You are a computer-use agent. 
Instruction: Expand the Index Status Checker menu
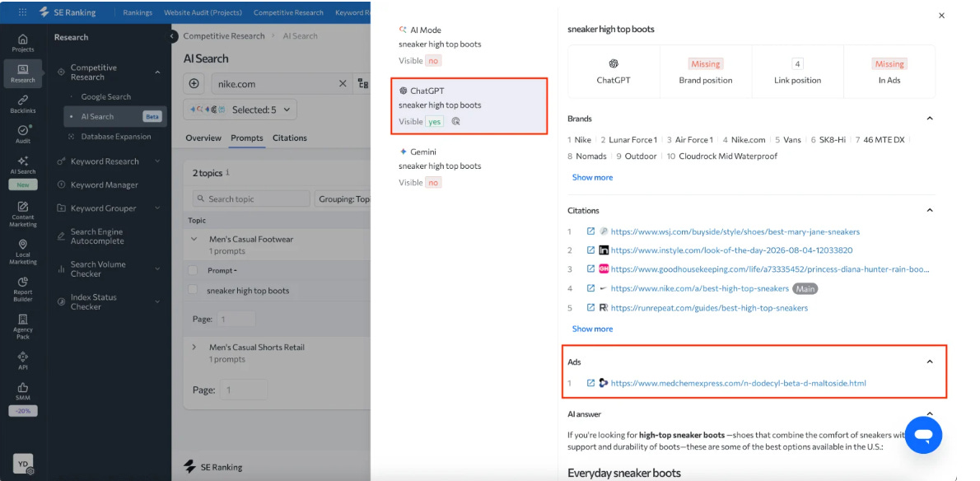(157, 301)
